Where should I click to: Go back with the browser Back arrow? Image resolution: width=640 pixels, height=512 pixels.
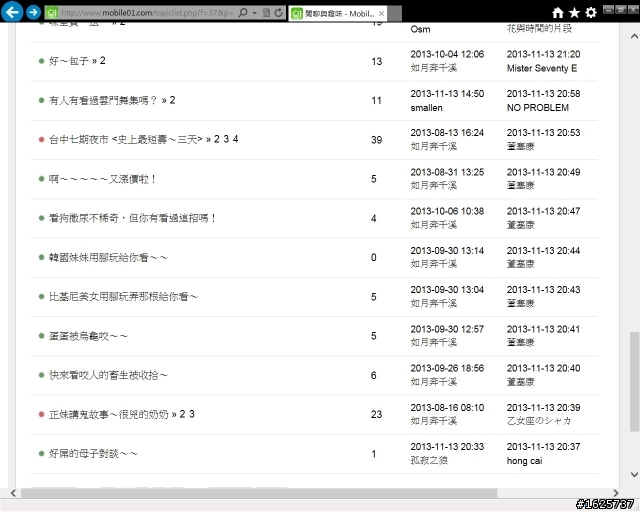[x=12, y=12]
